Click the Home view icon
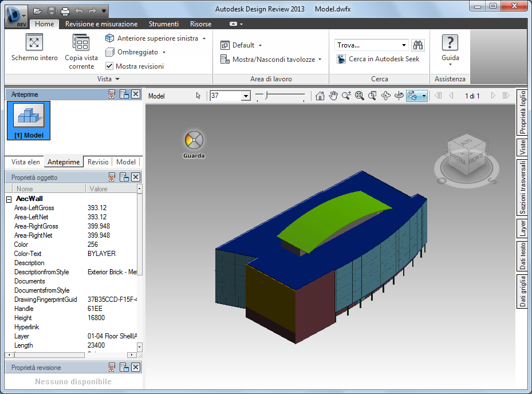Screen dimensions: 532x394 [320, 96]
